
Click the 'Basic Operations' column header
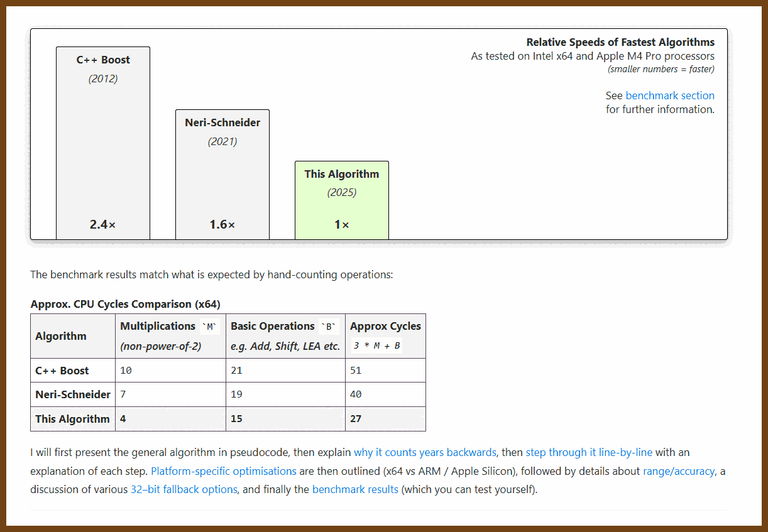point(273,326)
